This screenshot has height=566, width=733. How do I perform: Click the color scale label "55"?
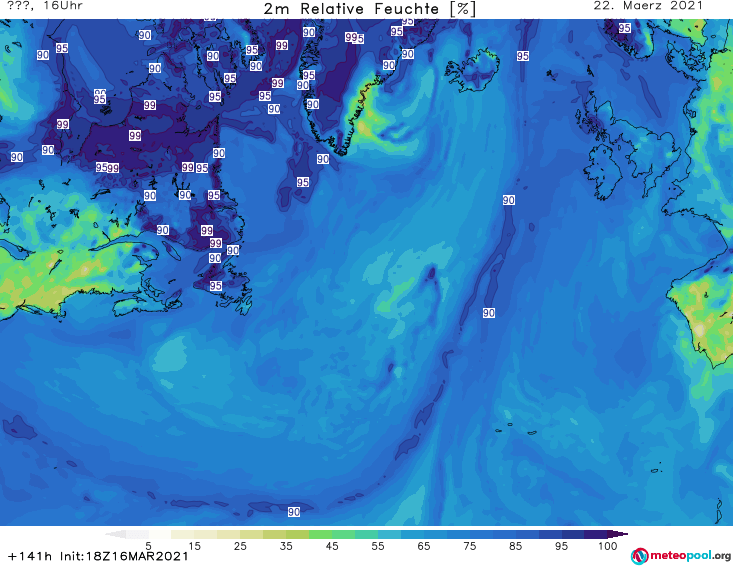coord(378,546)
